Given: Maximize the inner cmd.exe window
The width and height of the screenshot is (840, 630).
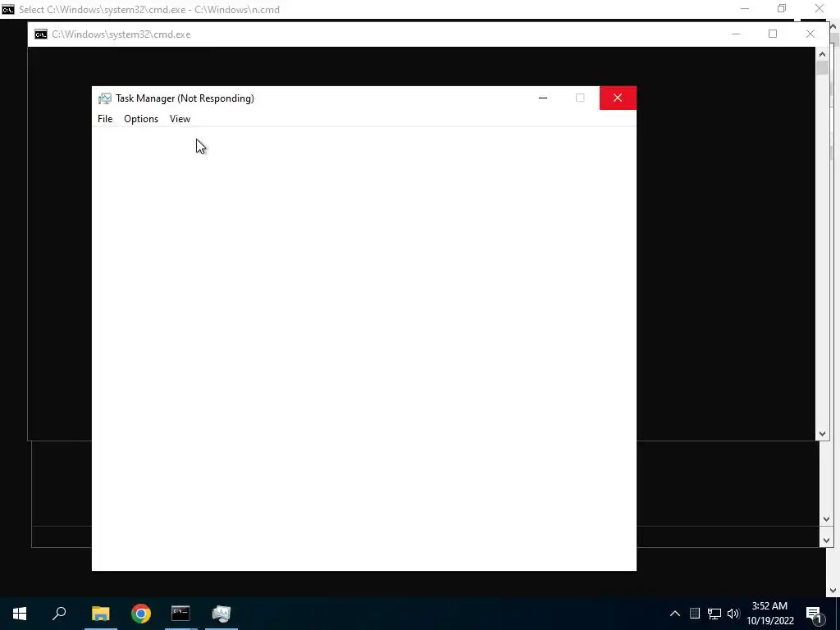Looking at the screenshot, I should coord(773,34).
